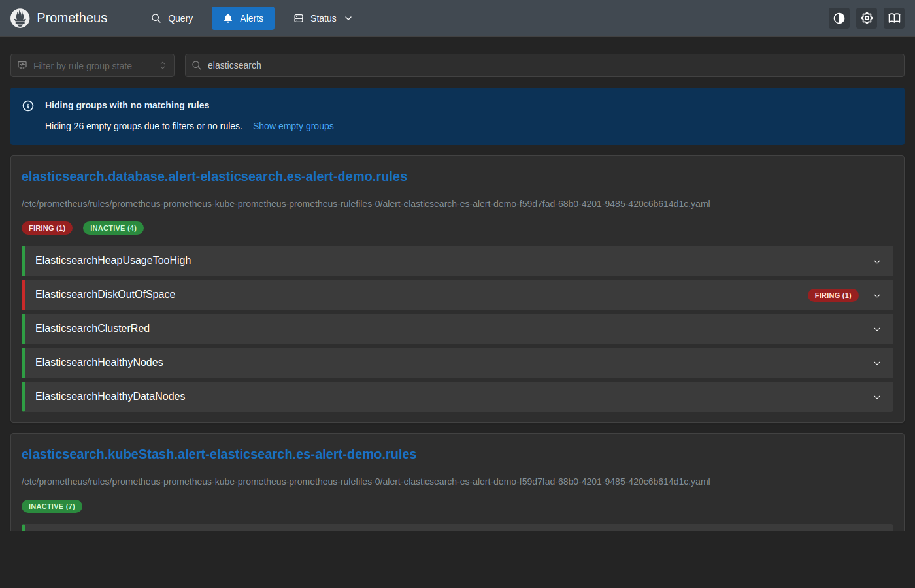Click the ElasticsearchHealthyNodes rule name
Screen dimensions: 915x588
(99, 363)
